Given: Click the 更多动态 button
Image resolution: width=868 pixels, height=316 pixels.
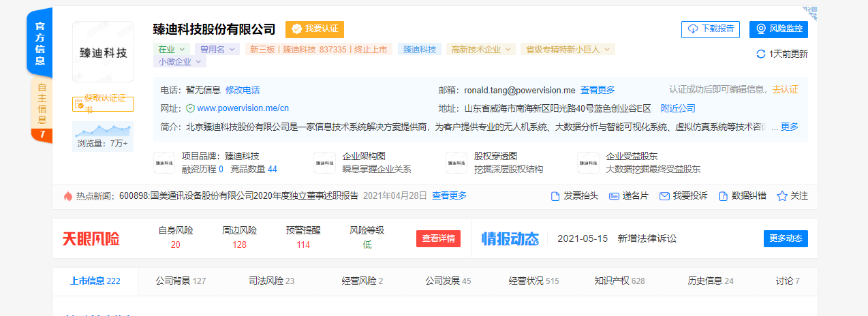Looking at the screenshot, I should tap(786, 238).
